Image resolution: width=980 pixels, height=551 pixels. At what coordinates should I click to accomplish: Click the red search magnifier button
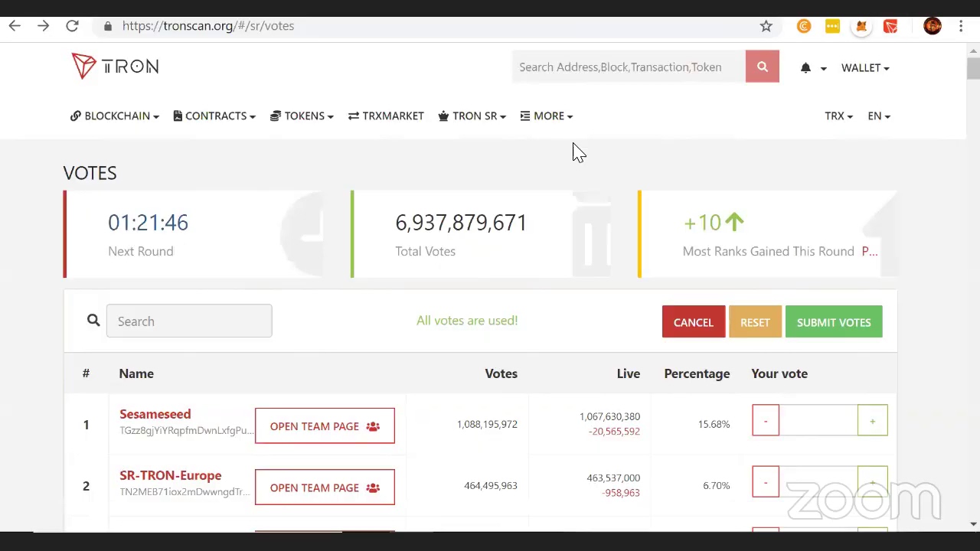coord(762,67)
